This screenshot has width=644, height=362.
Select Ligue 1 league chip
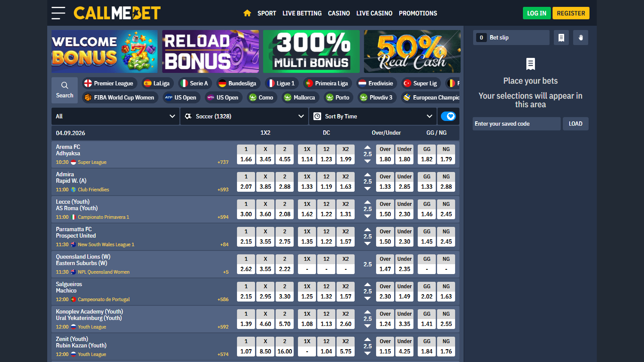coord(282,83)
